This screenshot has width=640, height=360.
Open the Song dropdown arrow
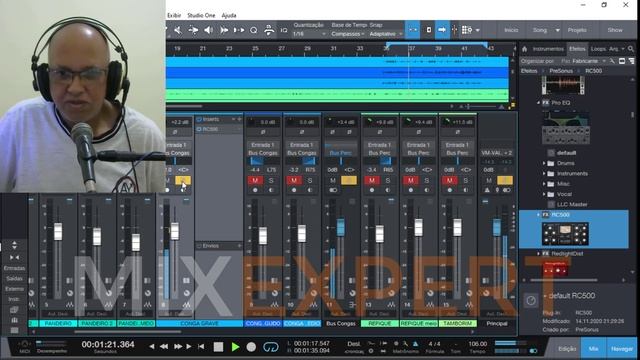click(558, 31)
